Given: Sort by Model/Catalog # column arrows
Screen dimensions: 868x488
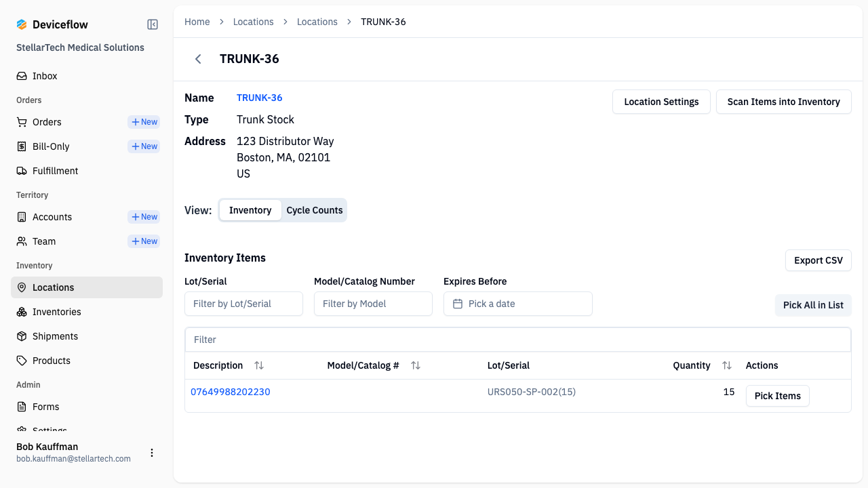Looking at the screenshot, I should [416, 365].
